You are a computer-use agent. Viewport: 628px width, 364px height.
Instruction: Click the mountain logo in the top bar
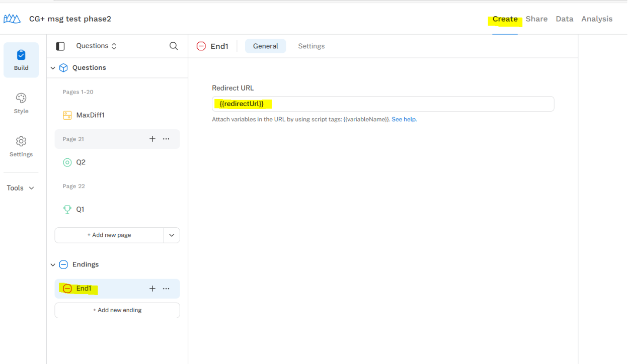pyautogui.click(x=12, y=18)
